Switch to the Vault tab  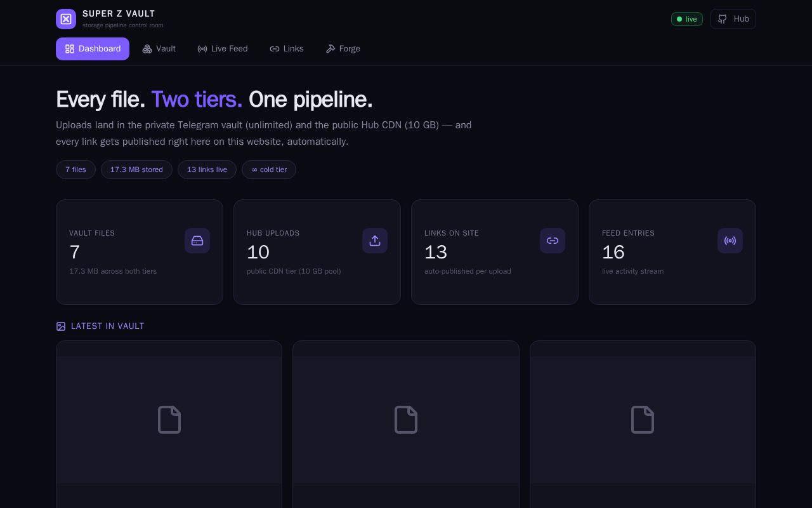click(159, 49)
